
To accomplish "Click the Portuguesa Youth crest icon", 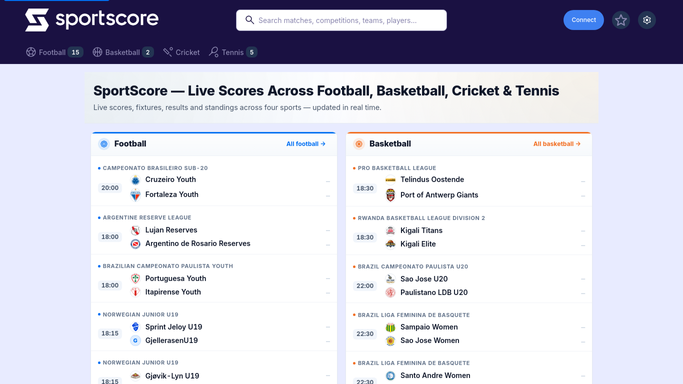I will tap(135, 278).
